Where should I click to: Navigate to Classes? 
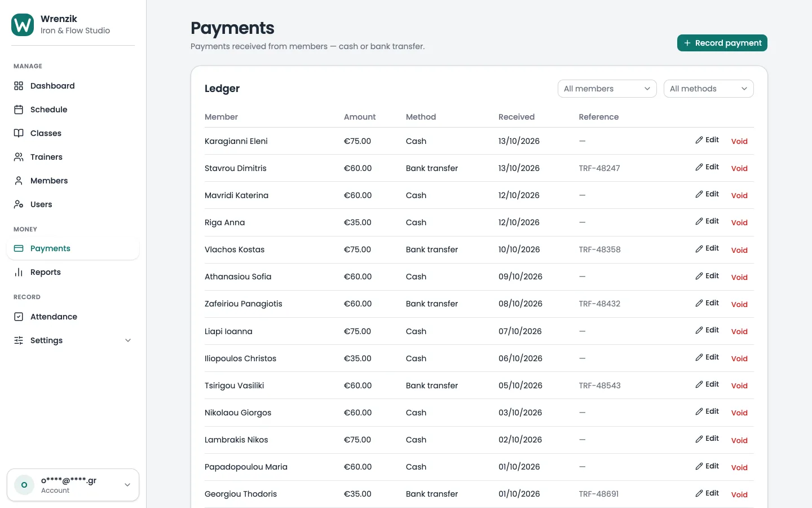(73, 133)
